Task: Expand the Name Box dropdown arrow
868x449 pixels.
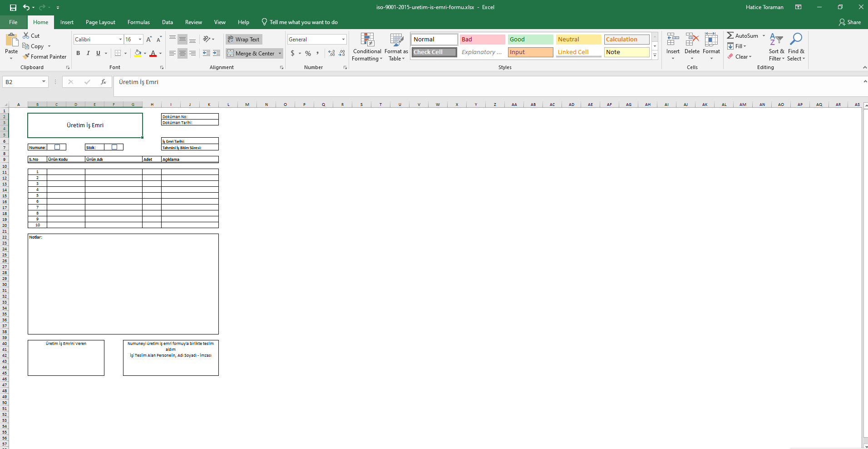Action: 44,82
